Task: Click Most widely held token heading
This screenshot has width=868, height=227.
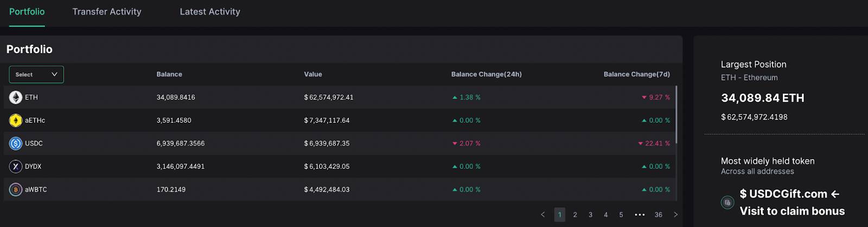Action: point(768,161)
